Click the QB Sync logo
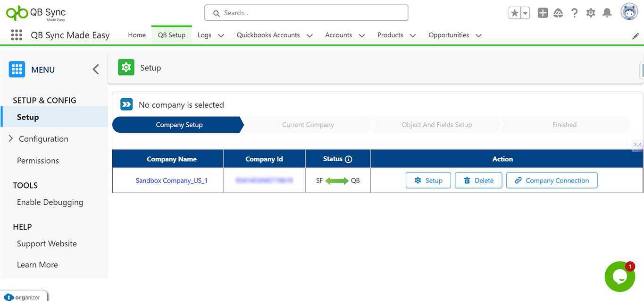This screenshot has width=644, height=301. (36, 13)
